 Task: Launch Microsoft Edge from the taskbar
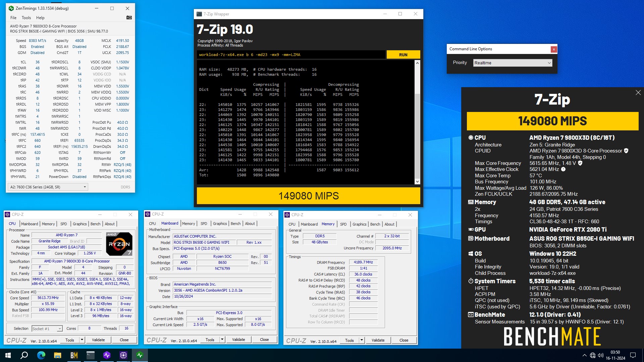41,355
